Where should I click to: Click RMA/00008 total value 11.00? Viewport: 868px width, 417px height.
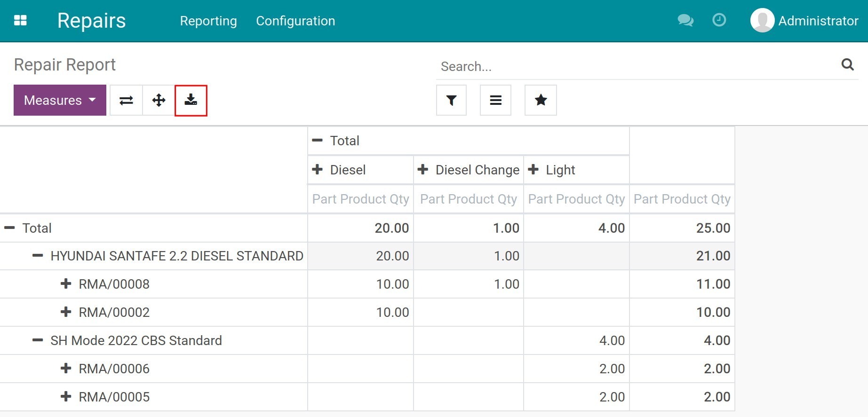pyautogui.click(x=713, y=284)
